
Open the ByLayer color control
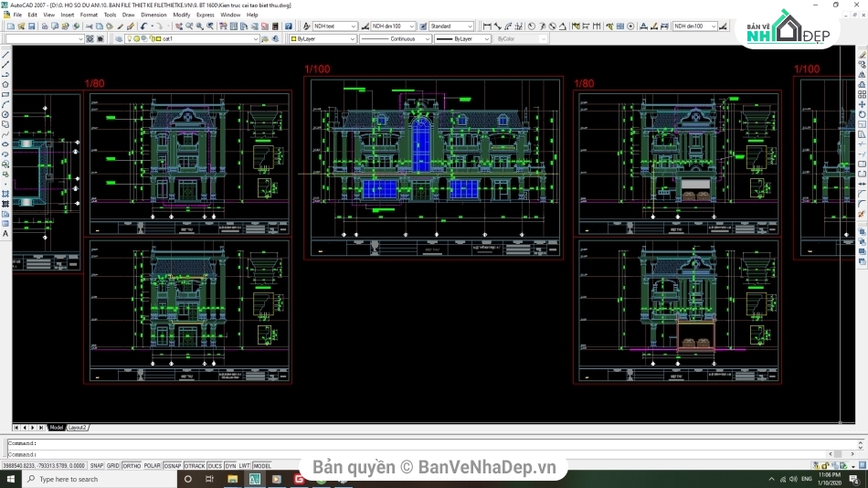click(352, 39)
